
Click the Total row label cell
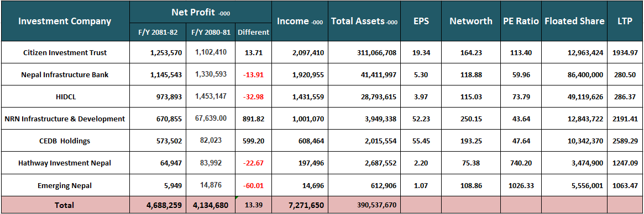(65, 205)
